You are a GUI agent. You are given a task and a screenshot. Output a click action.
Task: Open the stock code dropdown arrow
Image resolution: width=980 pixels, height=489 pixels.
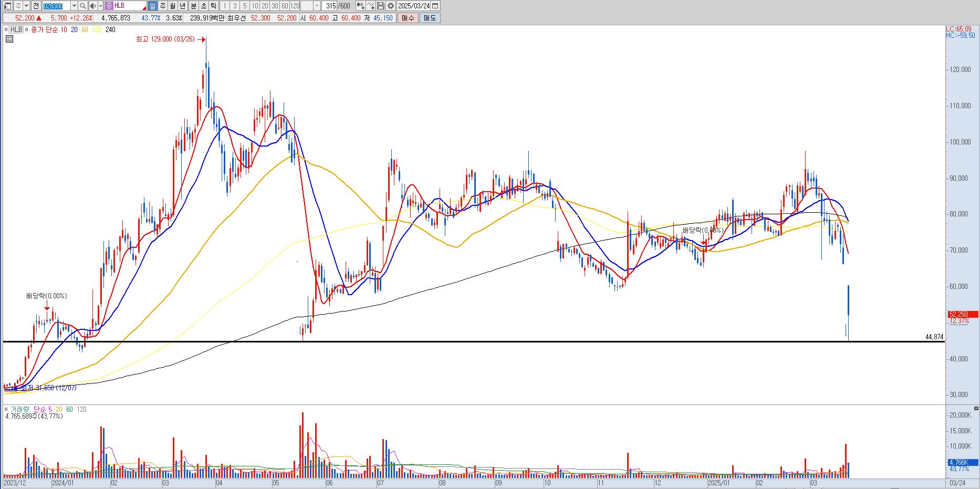74,6
